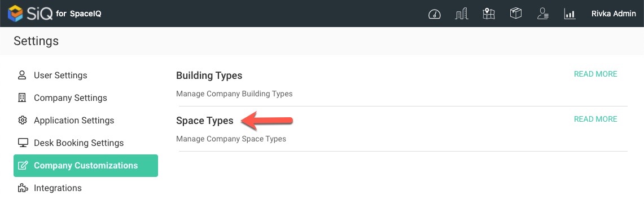Click the puzzle icon beside Integrations

tap(23, 188)
